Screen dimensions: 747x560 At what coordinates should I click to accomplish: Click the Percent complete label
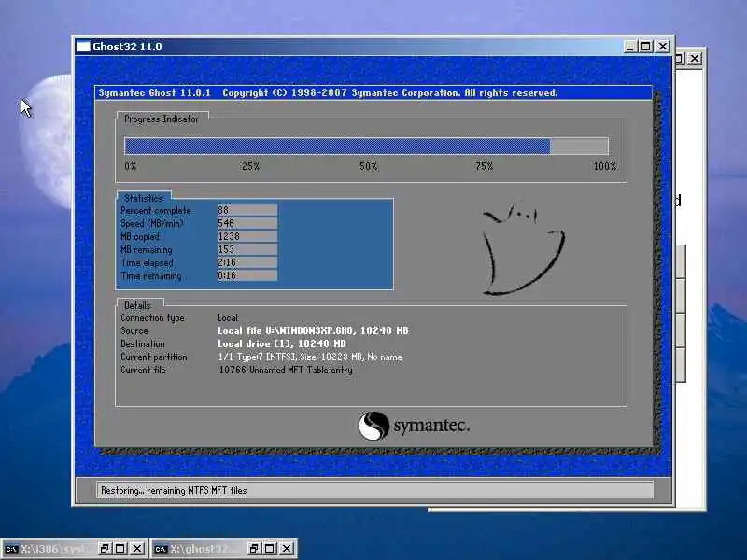coord(155,210)
